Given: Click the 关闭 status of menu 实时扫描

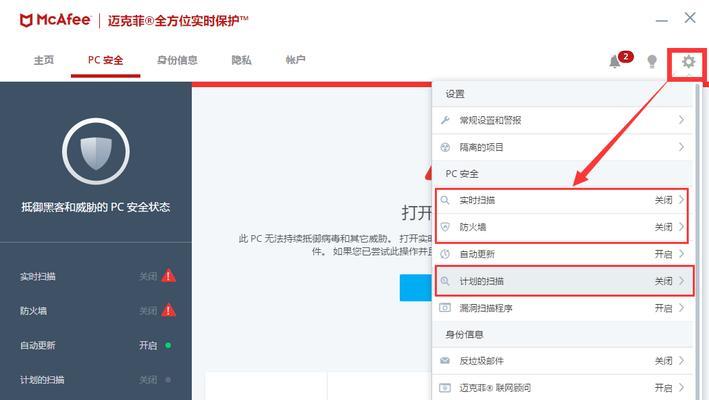Looking at the screenshot, I should click(x=663, y=200).
